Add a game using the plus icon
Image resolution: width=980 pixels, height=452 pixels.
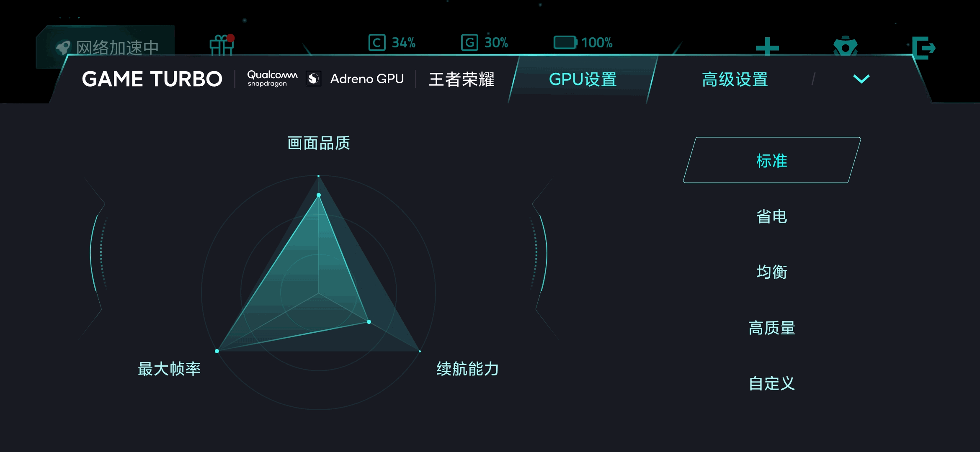click(x=767, y=47)
